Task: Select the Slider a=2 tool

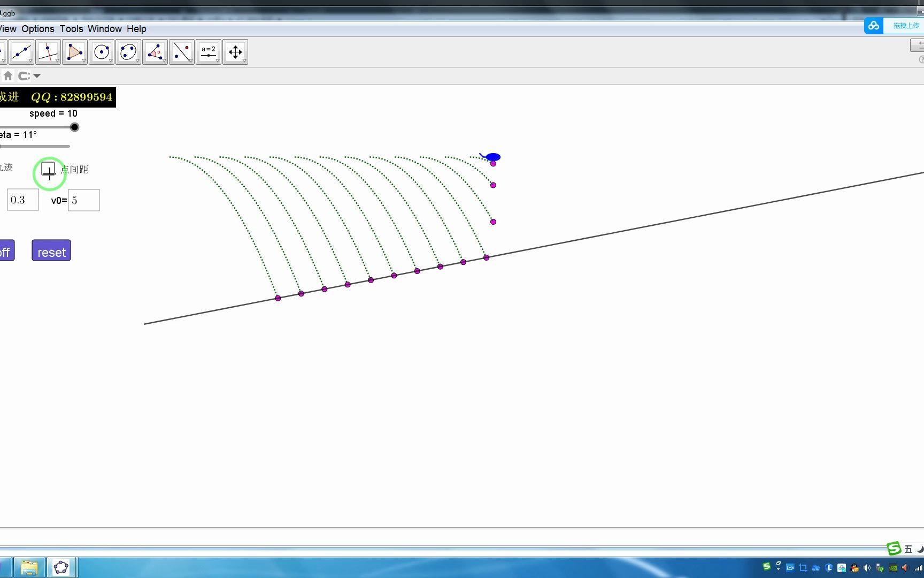Action: point(209,52)
